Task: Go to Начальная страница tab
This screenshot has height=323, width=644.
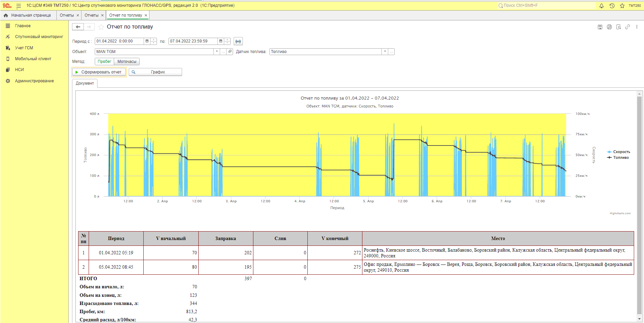Action: pyautogui.click(x=28, y=15)
